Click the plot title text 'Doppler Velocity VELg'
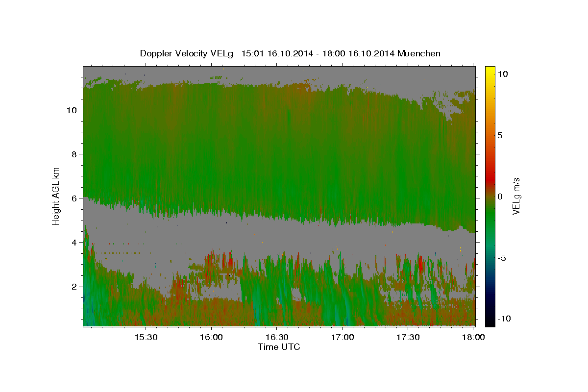The width and height of the screenshot is (588, 392). point(187,53)
